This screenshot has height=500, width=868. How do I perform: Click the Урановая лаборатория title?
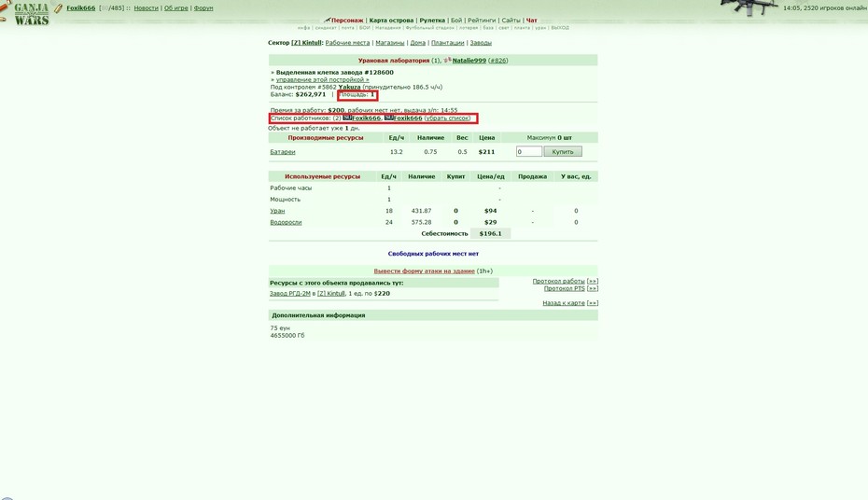[x=394, y=61]
